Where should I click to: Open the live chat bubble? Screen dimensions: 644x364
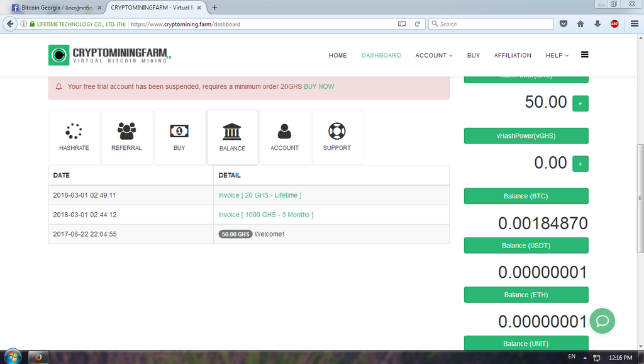click(x=602, y=321)
